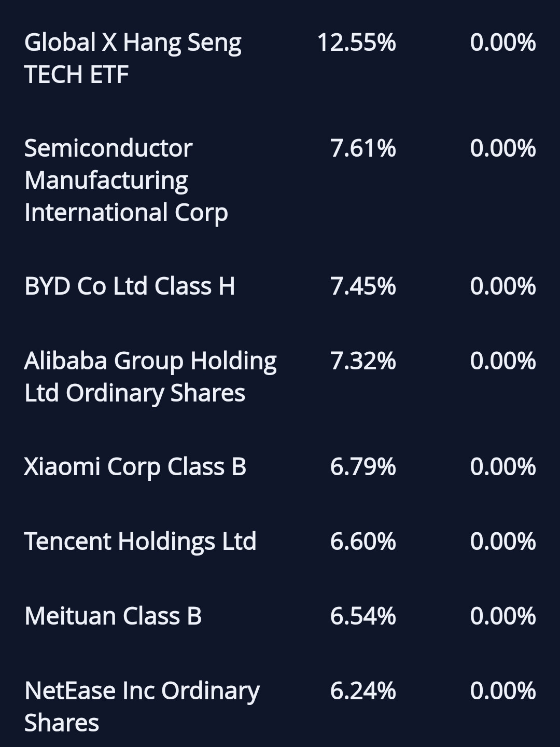This screenshot has width=560, height=747.
Task: Click BYD Co Ltd Class H
Action: point(130,286)
